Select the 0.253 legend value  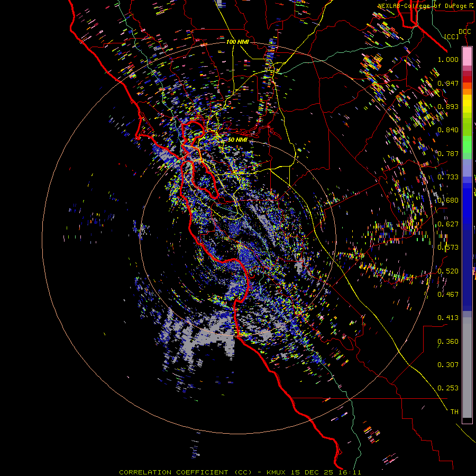[448, 388]
